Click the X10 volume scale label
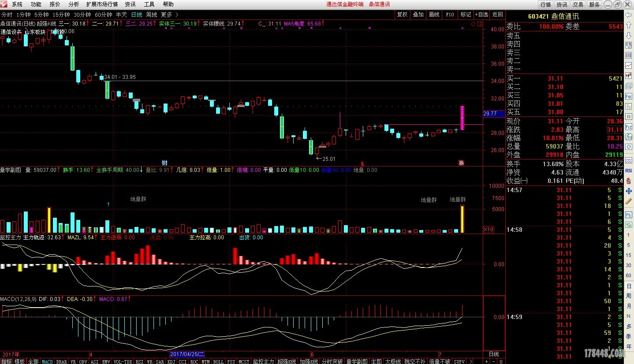The image size is (634, 364). click(x=489, y=230)
